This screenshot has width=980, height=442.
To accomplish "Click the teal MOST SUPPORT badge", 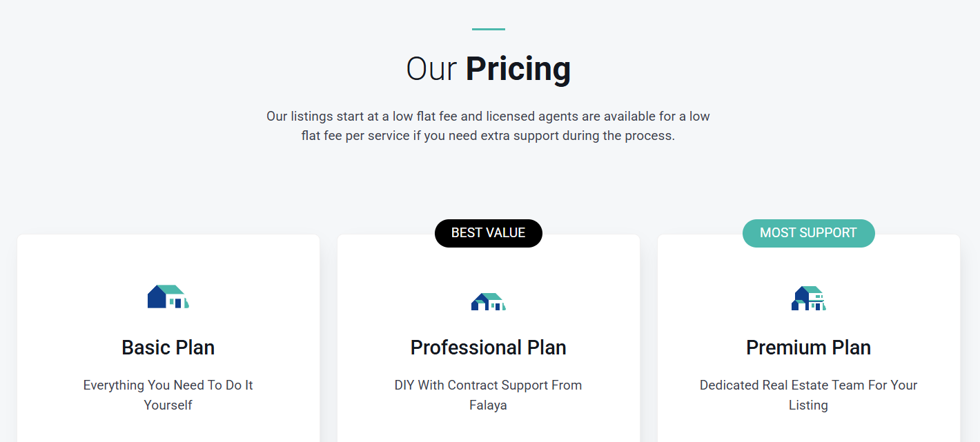I will coord(808,233).
